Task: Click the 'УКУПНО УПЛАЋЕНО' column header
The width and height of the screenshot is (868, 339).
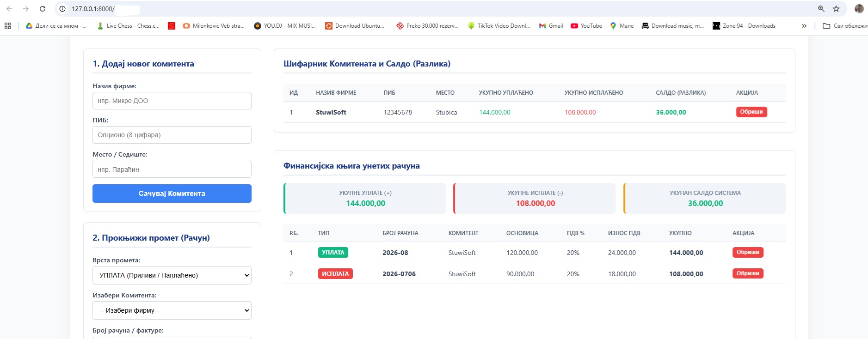Action: click(x=506, y=93)
